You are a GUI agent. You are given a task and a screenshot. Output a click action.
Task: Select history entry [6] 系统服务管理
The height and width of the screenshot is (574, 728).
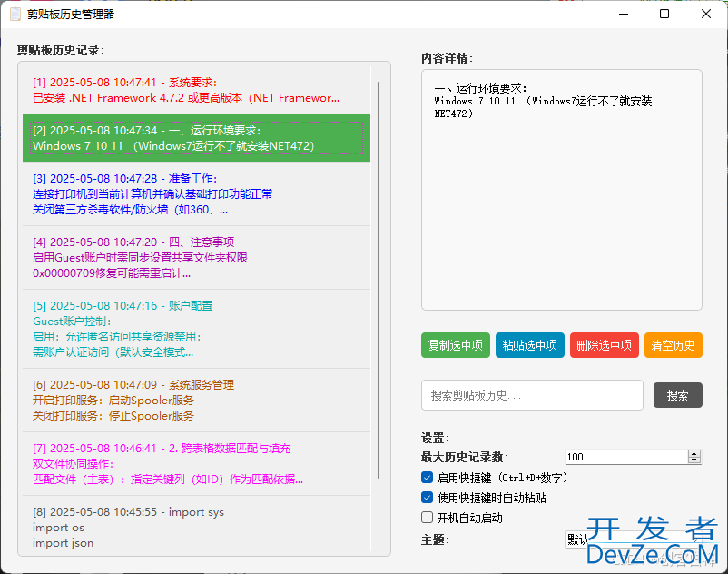[196, 401]
